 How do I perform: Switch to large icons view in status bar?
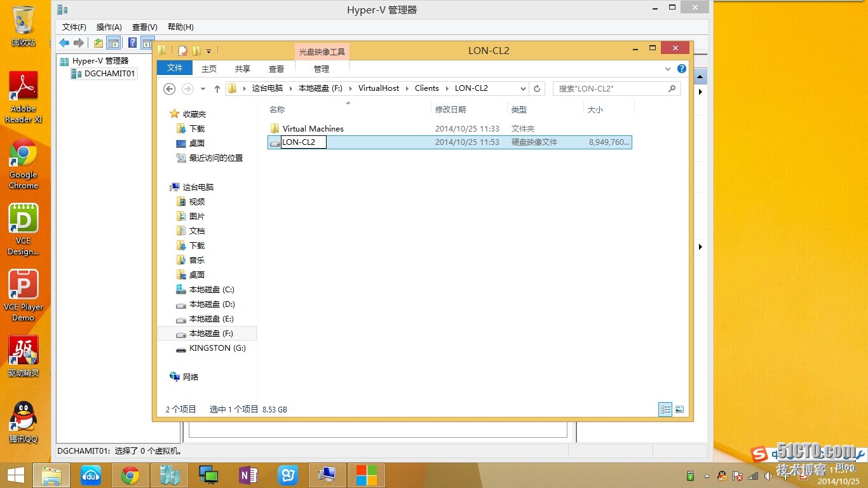tap(679, 410)
